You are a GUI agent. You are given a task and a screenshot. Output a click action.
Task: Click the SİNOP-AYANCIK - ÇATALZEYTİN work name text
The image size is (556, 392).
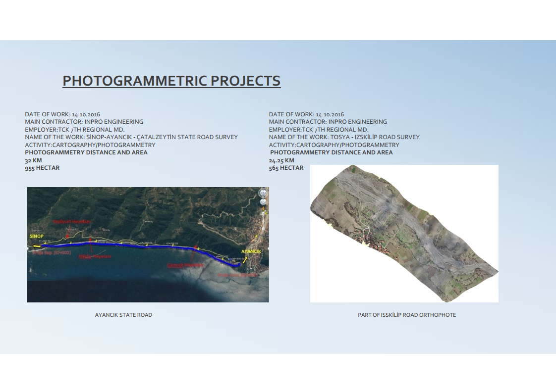(x=162, y=137)
